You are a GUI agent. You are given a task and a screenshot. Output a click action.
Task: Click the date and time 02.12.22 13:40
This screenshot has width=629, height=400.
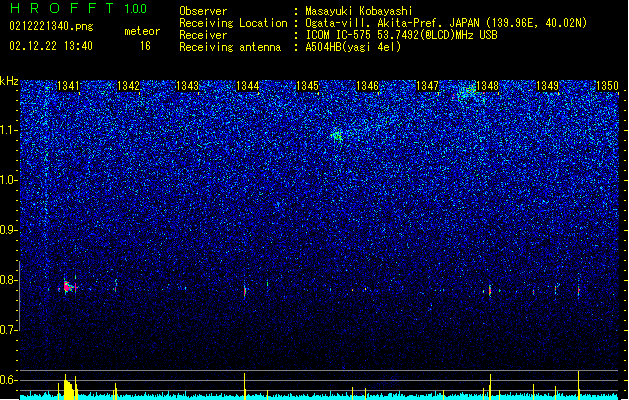[51, 45]
